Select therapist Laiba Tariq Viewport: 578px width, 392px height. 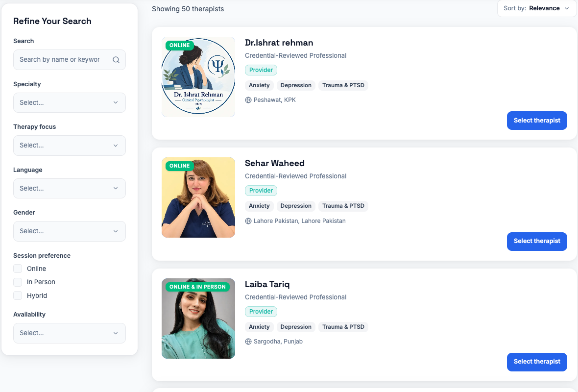[x=537, y=362]
